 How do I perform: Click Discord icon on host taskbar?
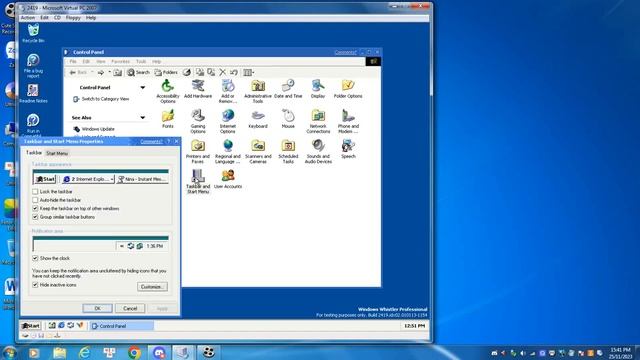[x=159, y=352]
